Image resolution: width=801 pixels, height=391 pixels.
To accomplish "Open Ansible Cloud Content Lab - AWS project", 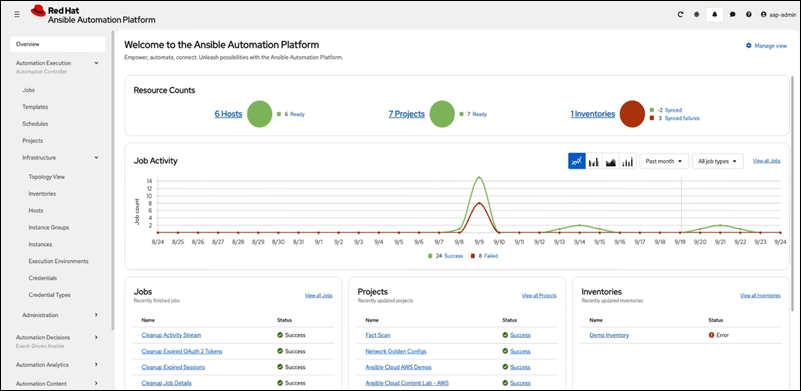I will (407, 383).
